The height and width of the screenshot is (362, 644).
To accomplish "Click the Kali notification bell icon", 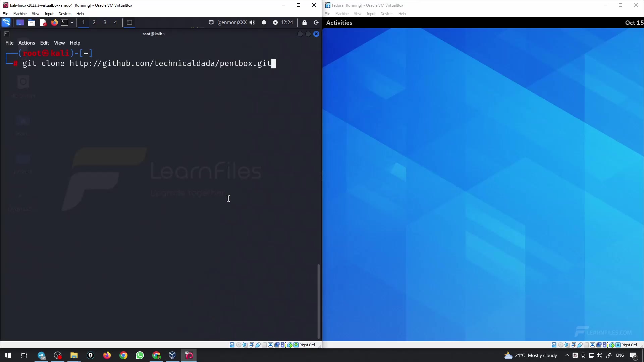I will pyautogui.click(x=264, y=22).
